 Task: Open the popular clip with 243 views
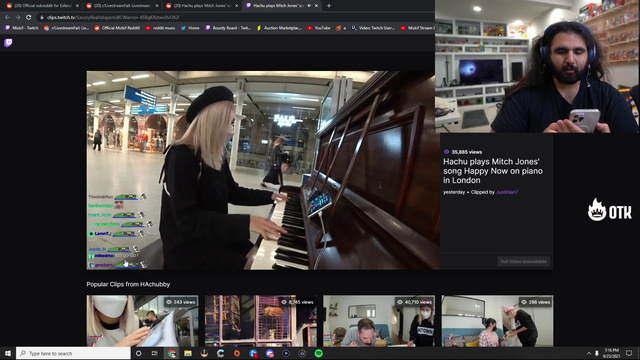click(142, 321)
